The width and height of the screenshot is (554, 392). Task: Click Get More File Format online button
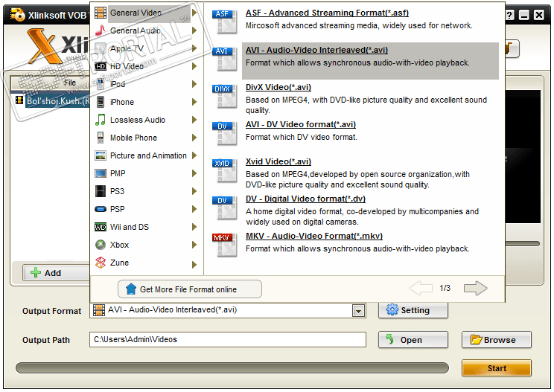(190, 289)
